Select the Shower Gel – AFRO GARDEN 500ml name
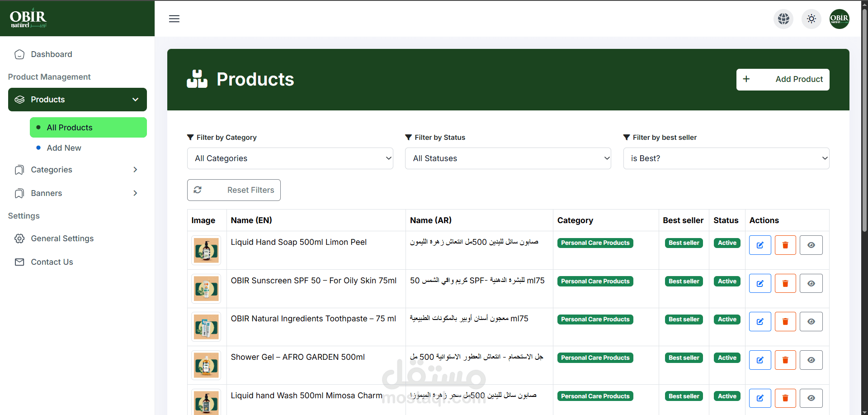 click(298, 357)
